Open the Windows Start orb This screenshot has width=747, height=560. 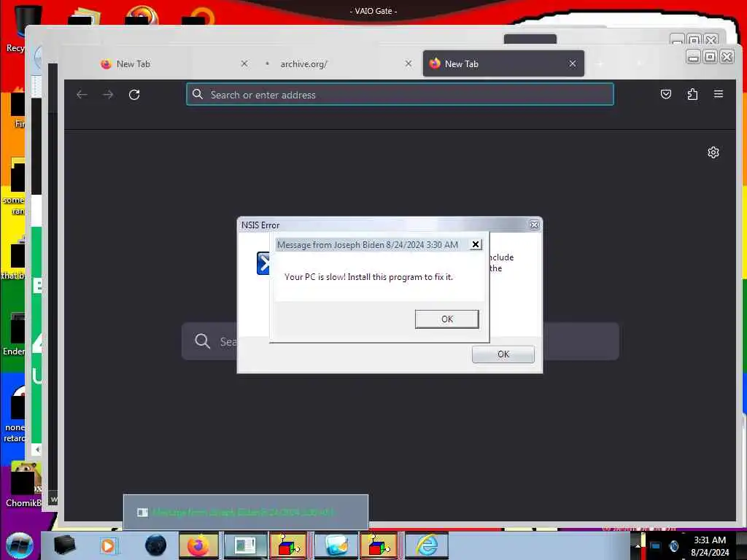pos(19,545)
